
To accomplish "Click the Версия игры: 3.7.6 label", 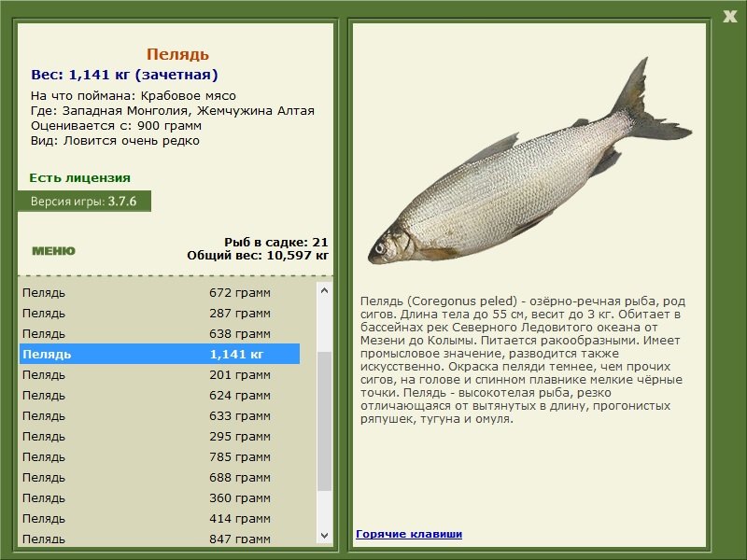I will 84,201.
